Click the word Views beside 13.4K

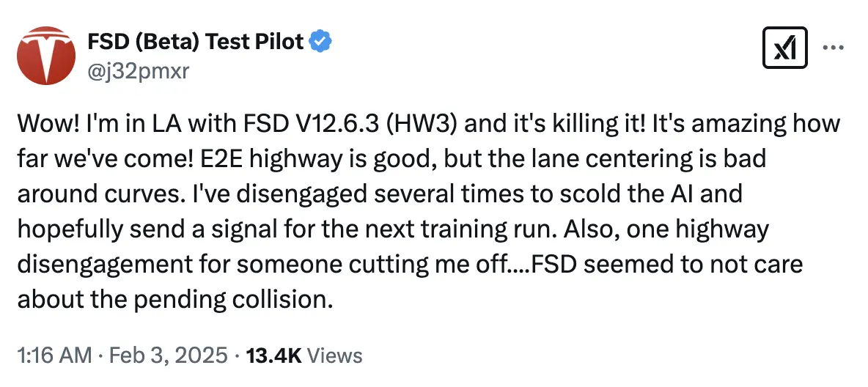[334, 355]
